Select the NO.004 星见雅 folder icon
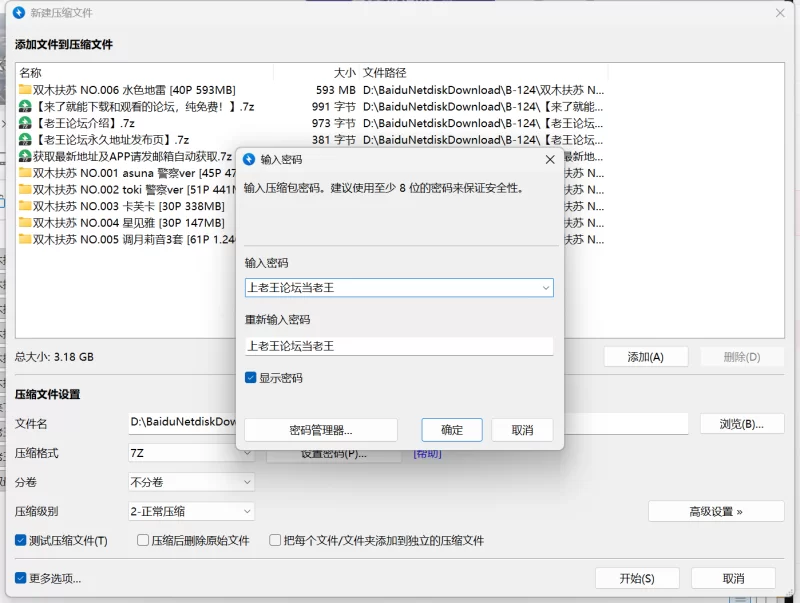800x603 pixels. 25,223
